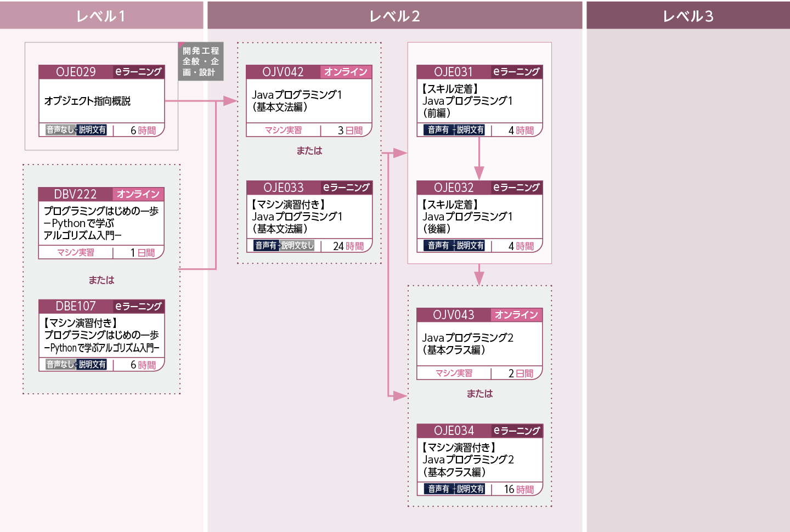Open the OJE029 オブジェクト指向概説 course card
Image resolution: width=790 pixels, height=532 pixels.
[101, 101]
